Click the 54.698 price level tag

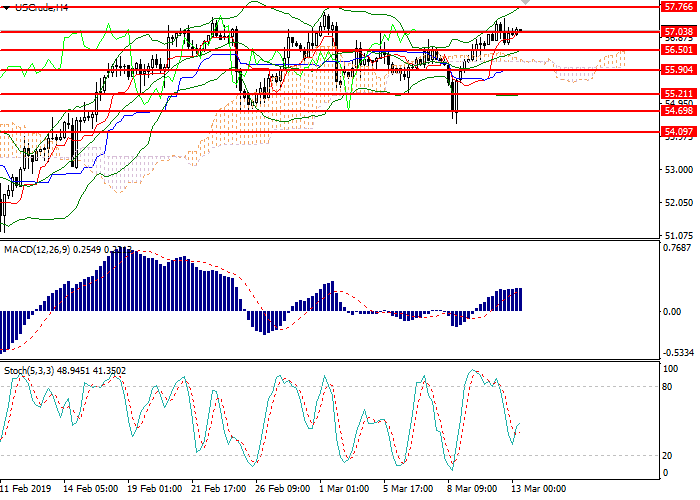coord(677,112)
